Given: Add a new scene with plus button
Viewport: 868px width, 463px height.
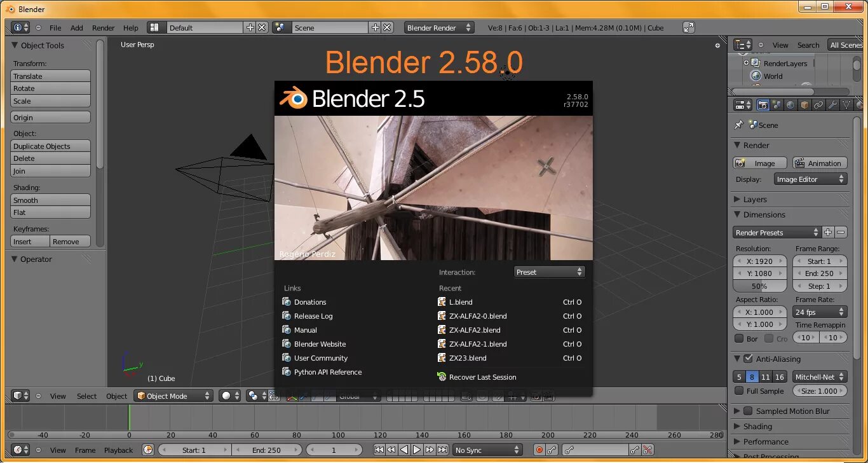Looking at the screenshot, I should coord(376,27).
